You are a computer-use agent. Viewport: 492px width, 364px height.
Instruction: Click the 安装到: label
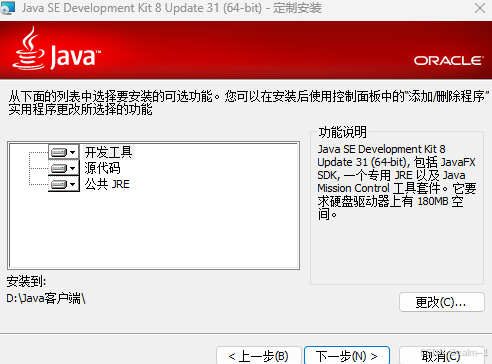[x=26, y=281]
